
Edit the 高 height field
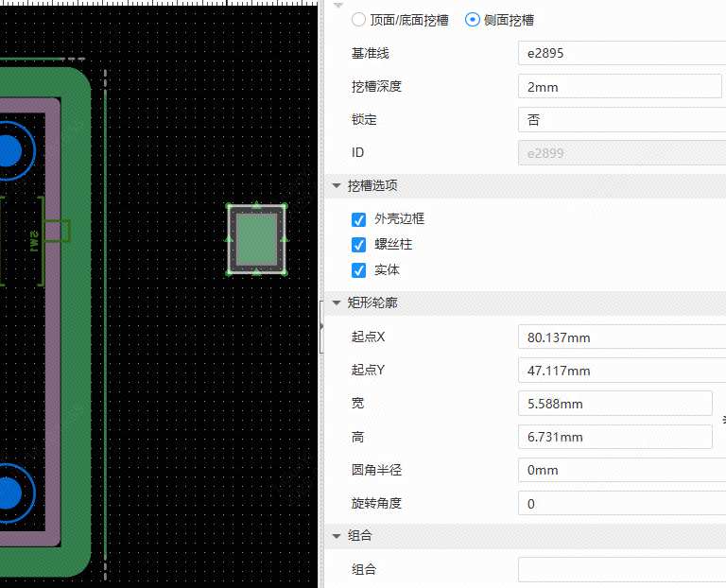614,437
